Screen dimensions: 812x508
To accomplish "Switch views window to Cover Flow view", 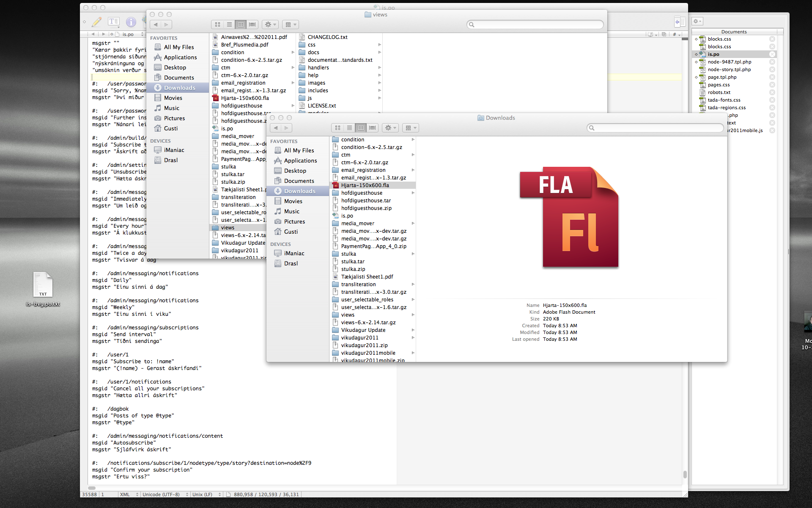I will click(x=252, y=25).
